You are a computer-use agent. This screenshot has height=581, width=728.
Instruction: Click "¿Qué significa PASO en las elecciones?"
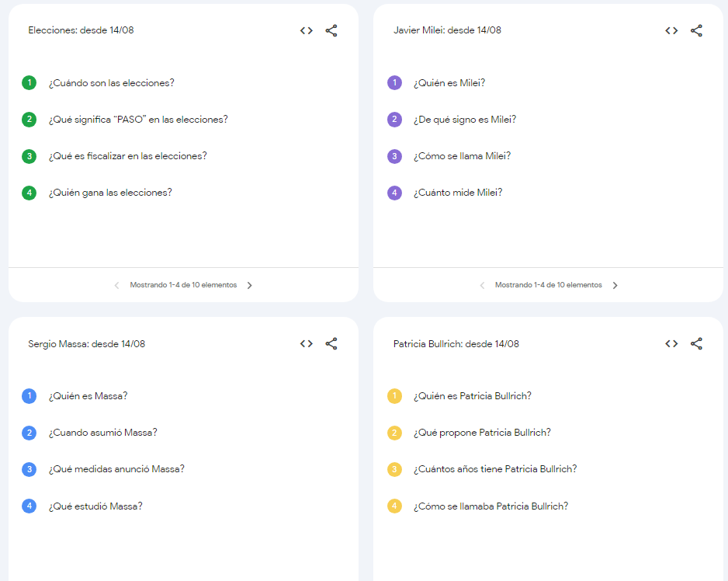pyautogui.click(x=138, y=120)
